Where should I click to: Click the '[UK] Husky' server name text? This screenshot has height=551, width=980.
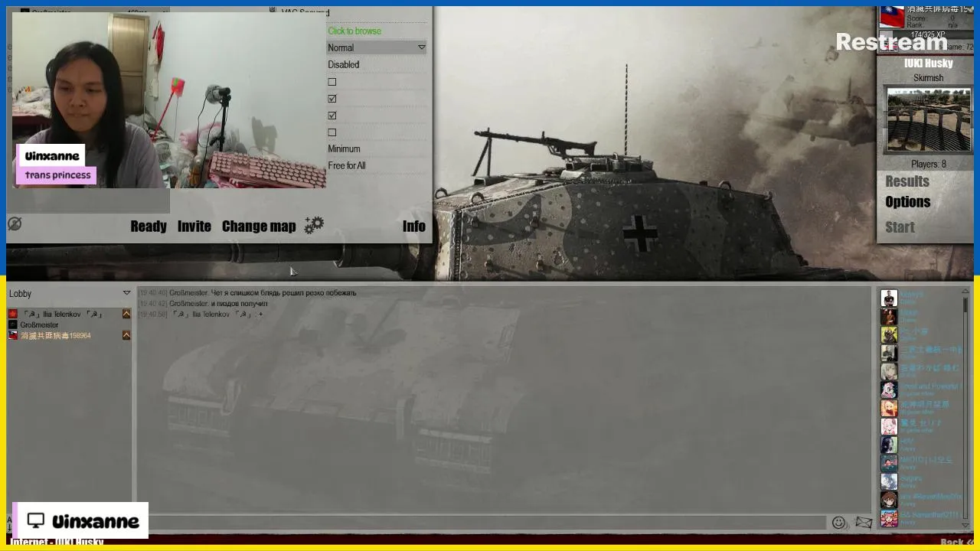tap(929, 64)
